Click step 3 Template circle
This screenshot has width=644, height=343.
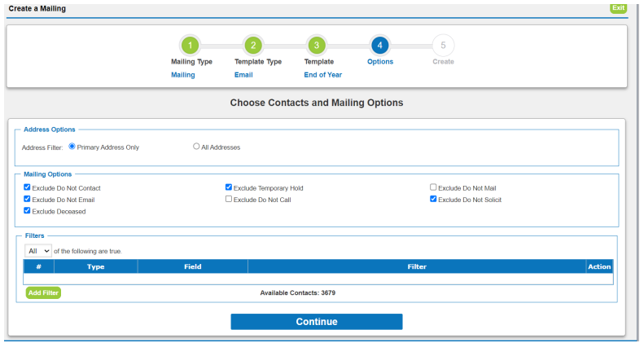[317, 45]
